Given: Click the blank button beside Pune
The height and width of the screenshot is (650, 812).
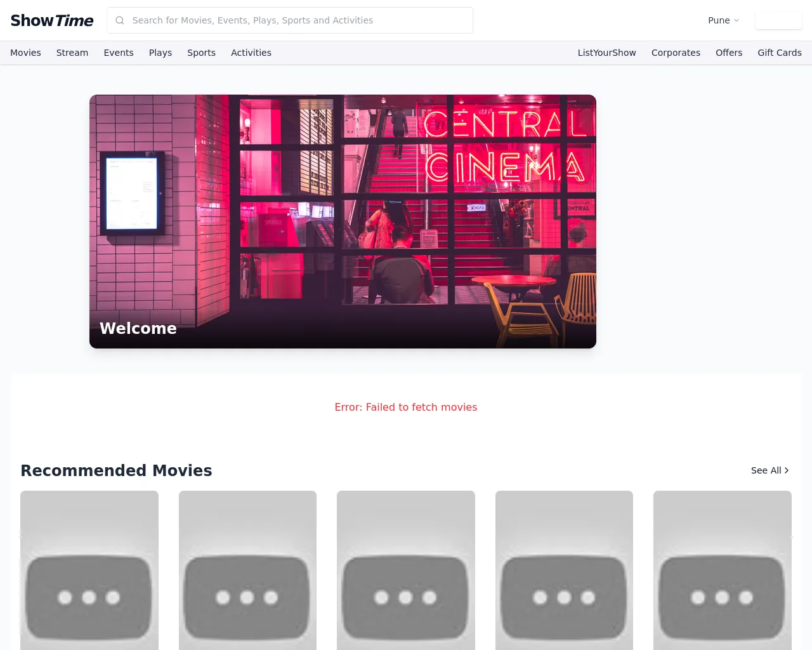Looking at the screenshot, I should 778,20.
